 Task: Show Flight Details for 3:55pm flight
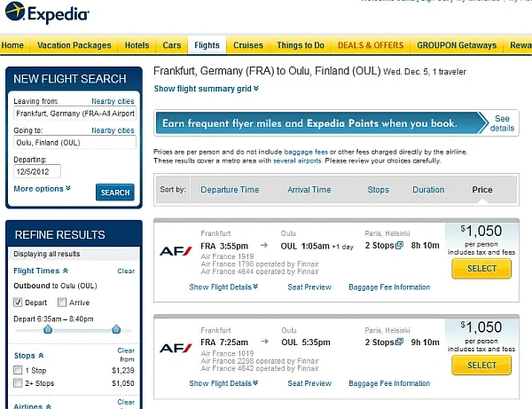223,287
